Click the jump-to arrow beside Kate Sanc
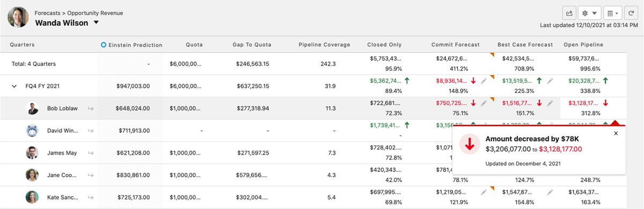 pyautogui.click(x=91, y=198)
